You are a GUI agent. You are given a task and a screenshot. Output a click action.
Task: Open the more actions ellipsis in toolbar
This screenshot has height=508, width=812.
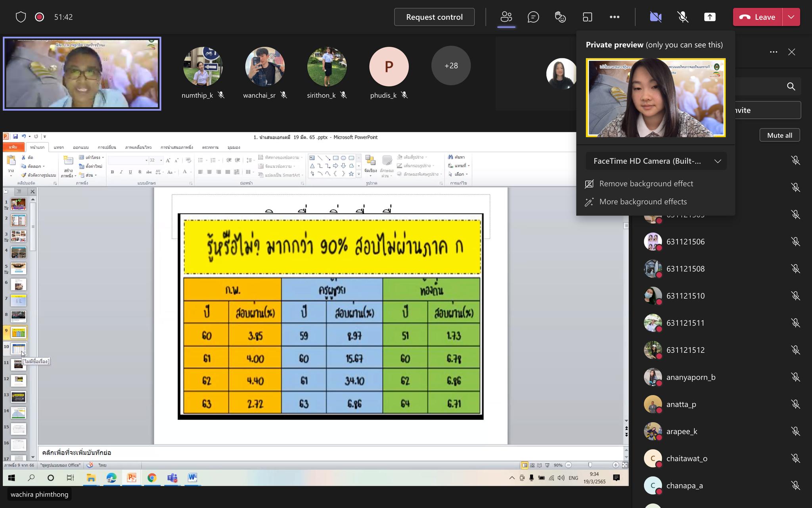614,17
